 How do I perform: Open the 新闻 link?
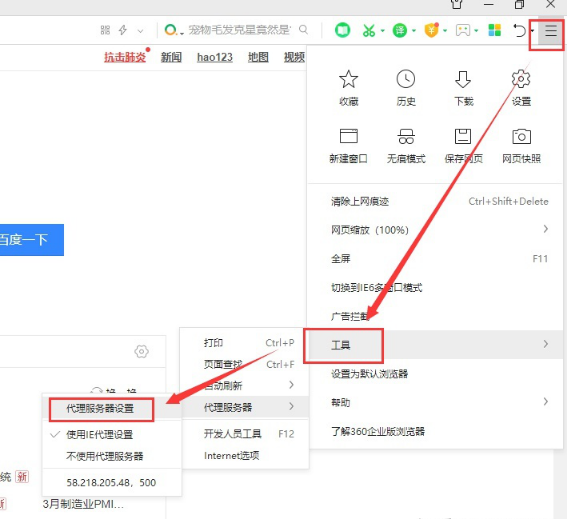coord(171,57)
